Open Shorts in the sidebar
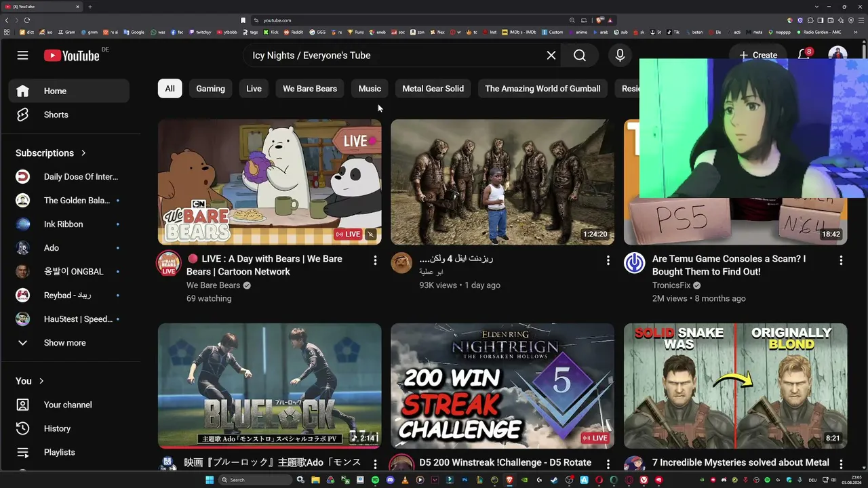The height and width of the screenshot is (488, 868). 68,115
